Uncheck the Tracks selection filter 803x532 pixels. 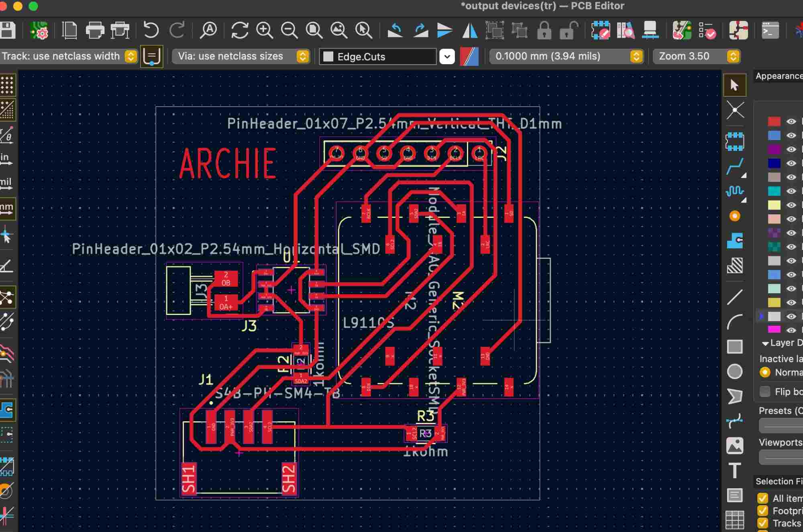tap(762, 523)
